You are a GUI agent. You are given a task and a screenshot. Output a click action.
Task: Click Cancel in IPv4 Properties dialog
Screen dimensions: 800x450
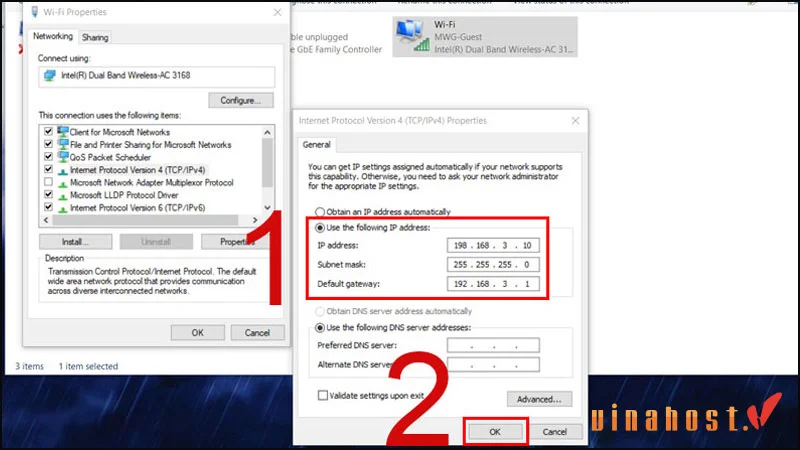555,432
